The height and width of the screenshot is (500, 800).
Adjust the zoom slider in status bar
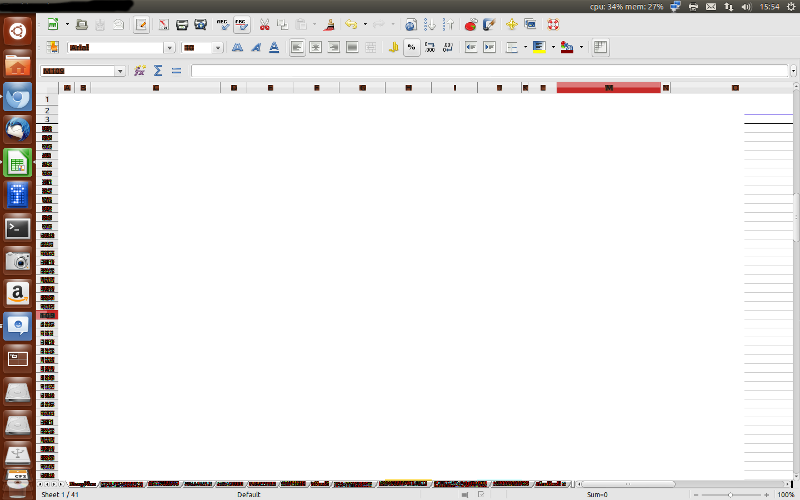735,494
